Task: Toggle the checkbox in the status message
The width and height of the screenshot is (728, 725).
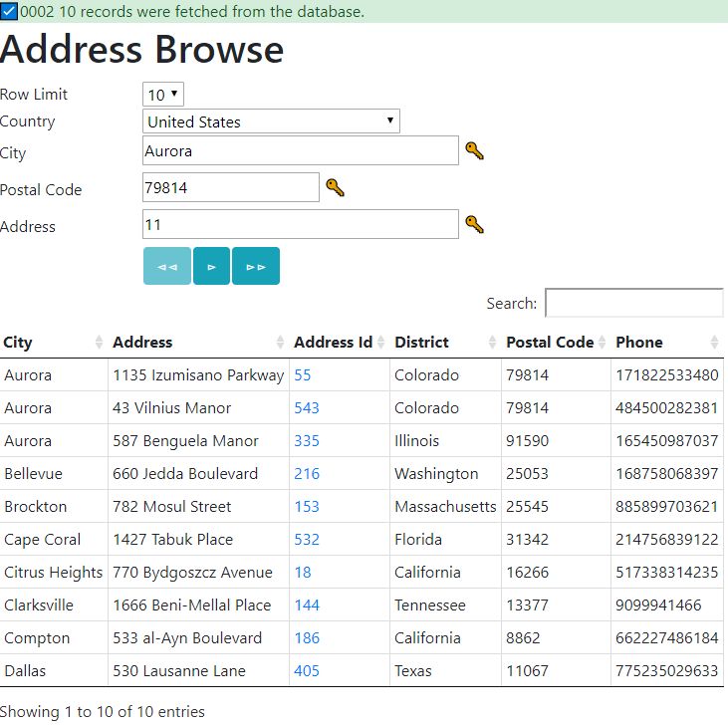Action: coord(9,11)
